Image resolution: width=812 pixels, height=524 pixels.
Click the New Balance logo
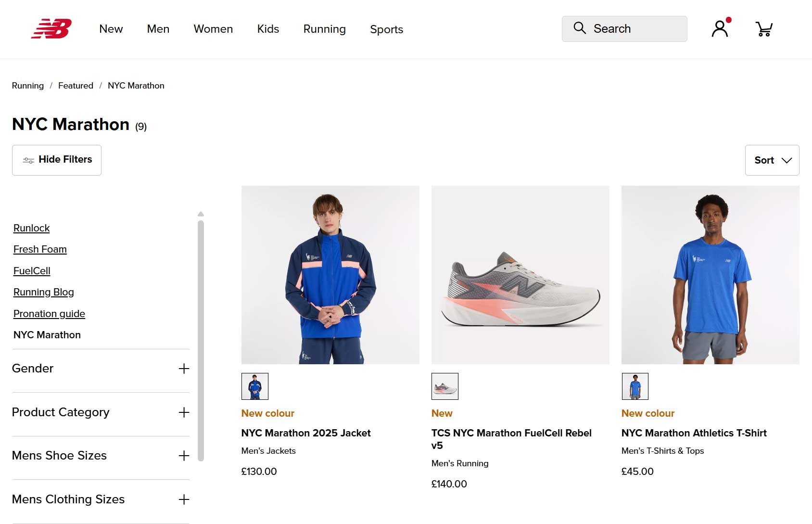51,29
